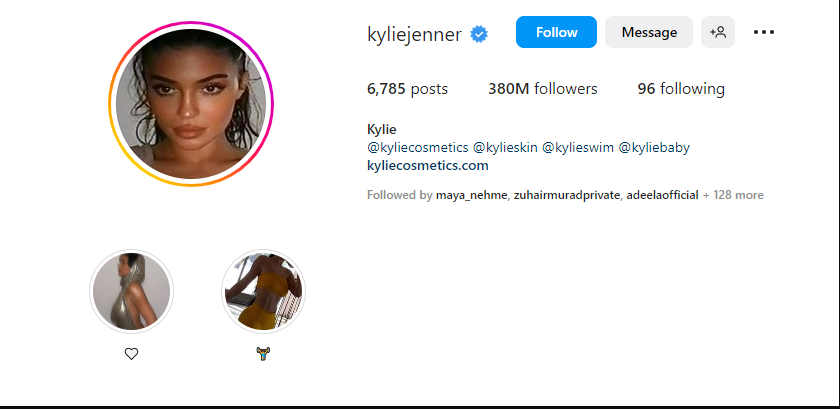
Task: Click the bull emoji highlight label
Action: coord(263,353)
